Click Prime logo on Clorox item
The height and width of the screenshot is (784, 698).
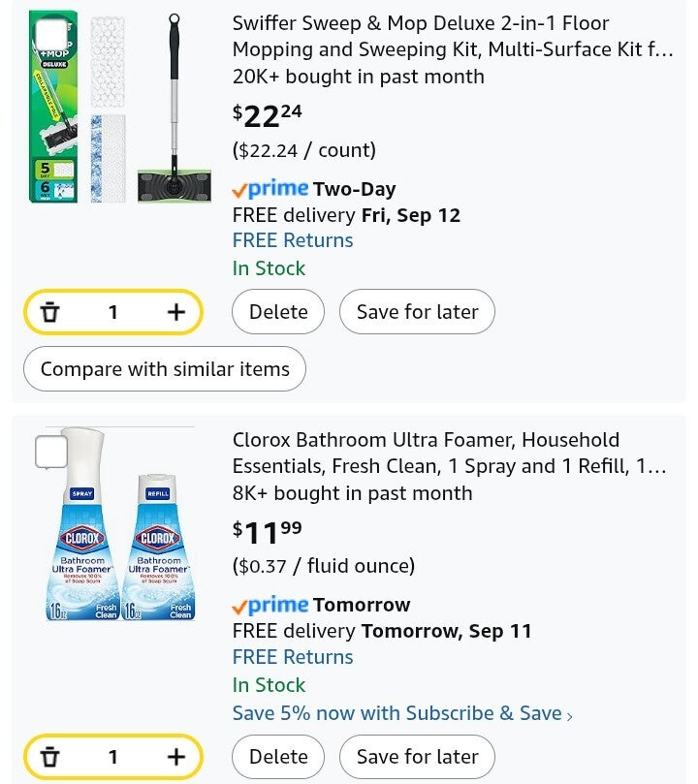coord(270,605)
